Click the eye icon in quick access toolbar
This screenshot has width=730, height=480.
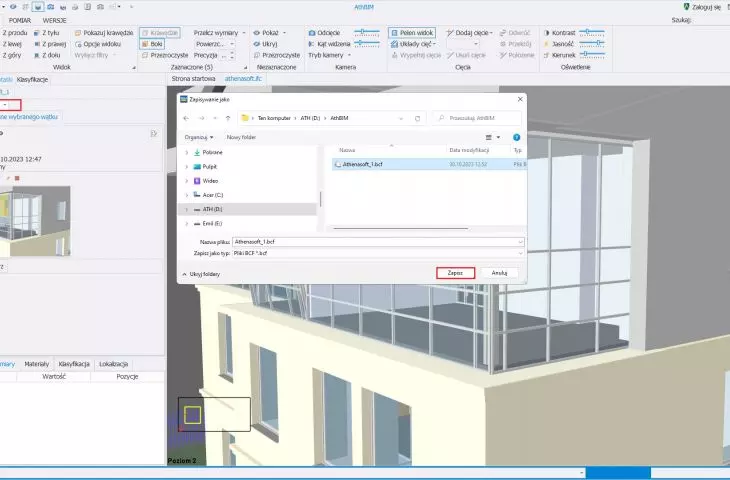click(x=13, y=7)
